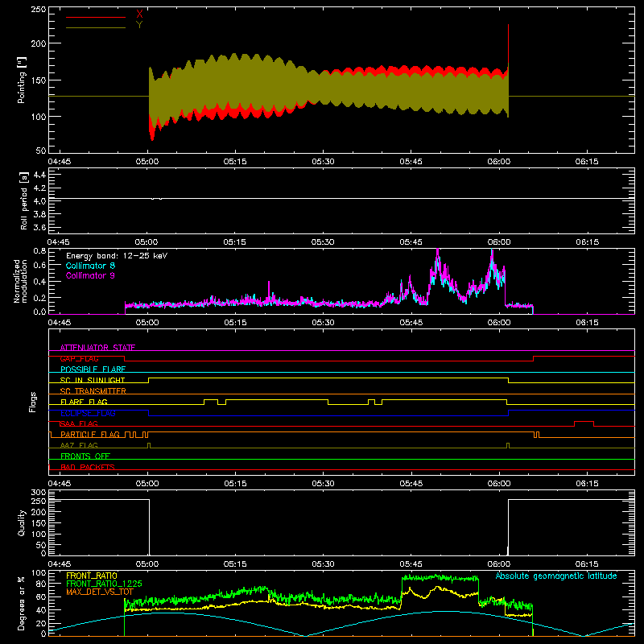644x644 pixels.
Task: Click the POSSIBLE_FLARE flag label
Action: [x=93, y=369]
